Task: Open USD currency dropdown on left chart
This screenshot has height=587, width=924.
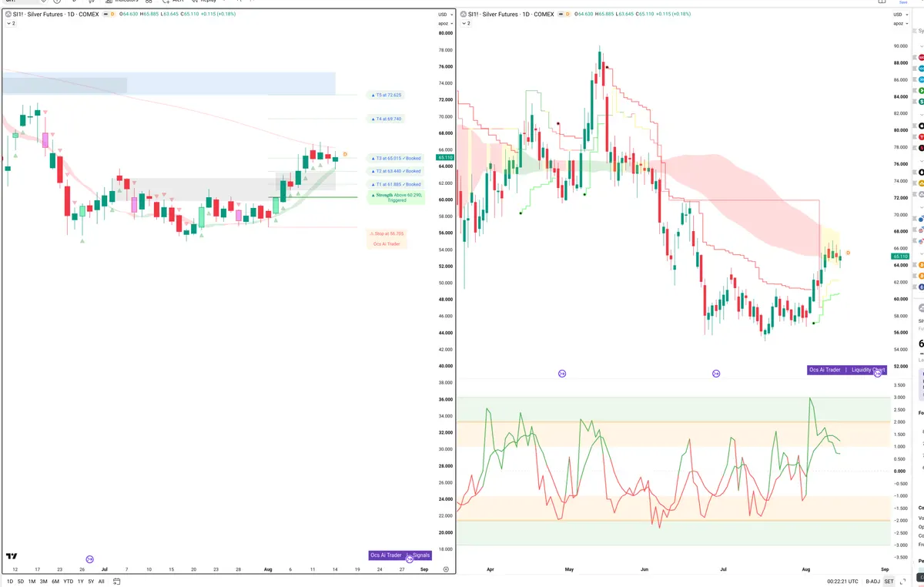Action: point(444,15)
